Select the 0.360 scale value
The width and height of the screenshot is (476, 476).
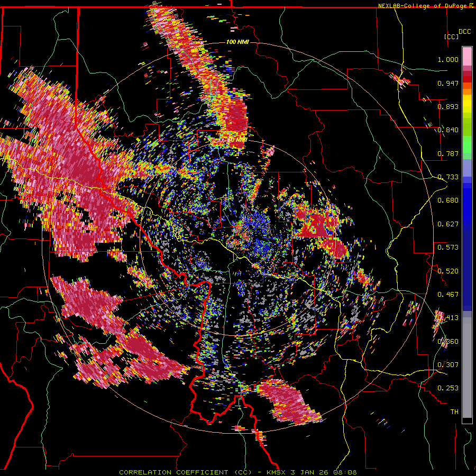click(x=448, y=342)
